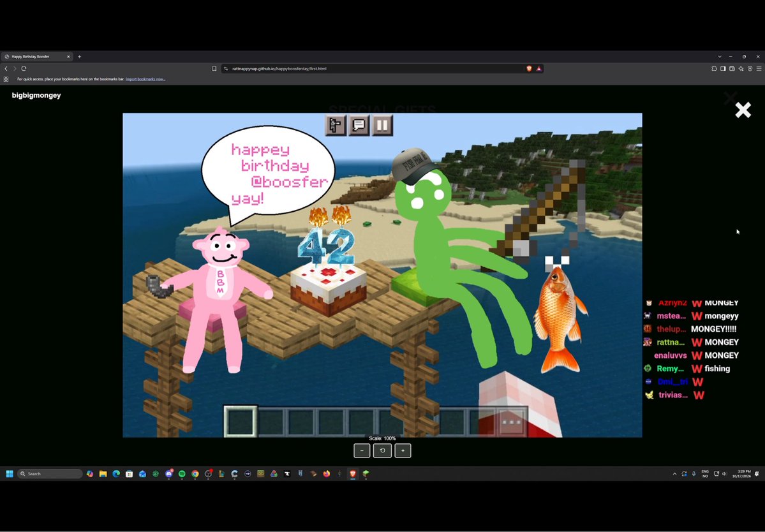Launch Microsoft Edge from the taskbar
This screenshot has height=532, width=765.
pos(116,473)
